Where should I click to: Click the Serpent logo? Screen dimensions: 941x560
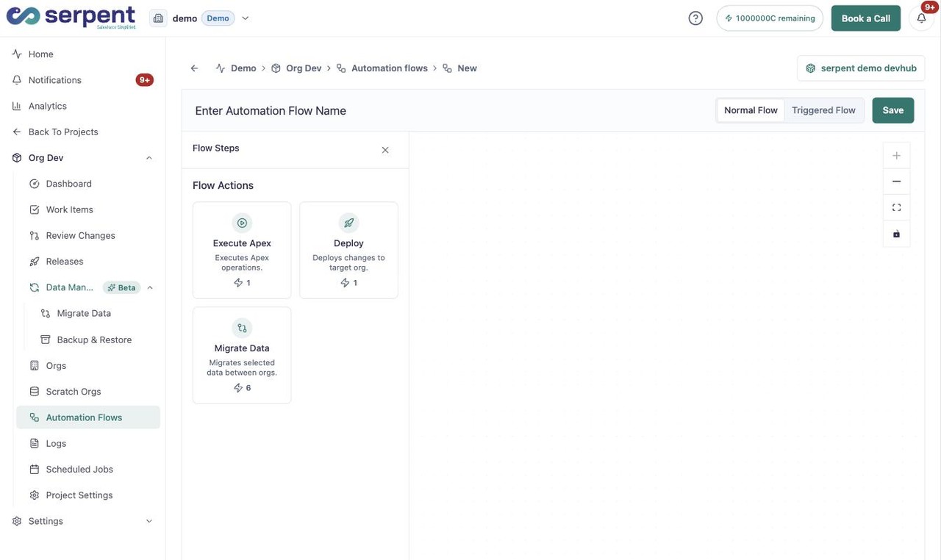tap(71, 18)
